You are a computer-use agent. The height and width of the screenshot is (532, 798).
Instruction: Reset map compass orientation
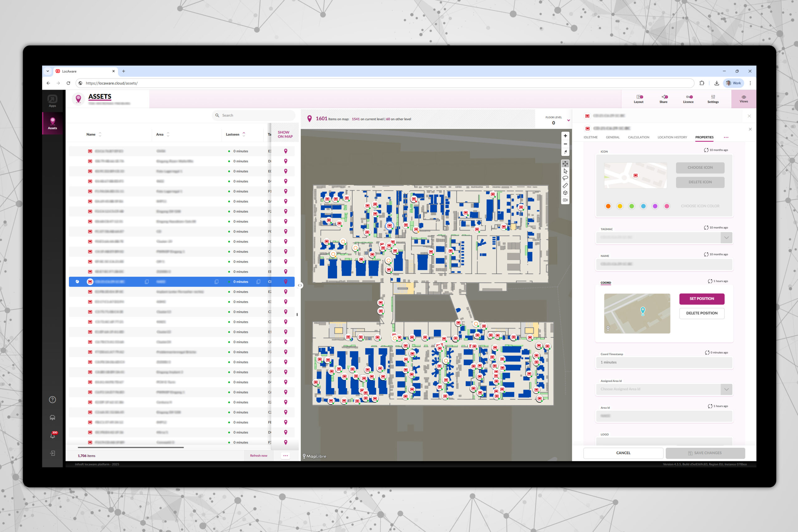pos(565,152)
